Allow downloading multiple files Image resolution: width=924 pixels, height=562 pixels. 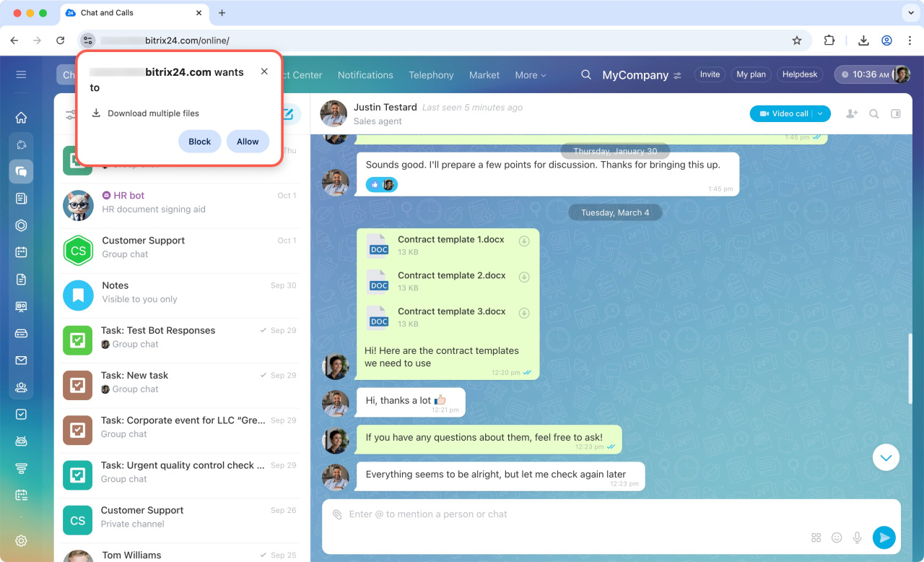(248, 142)
